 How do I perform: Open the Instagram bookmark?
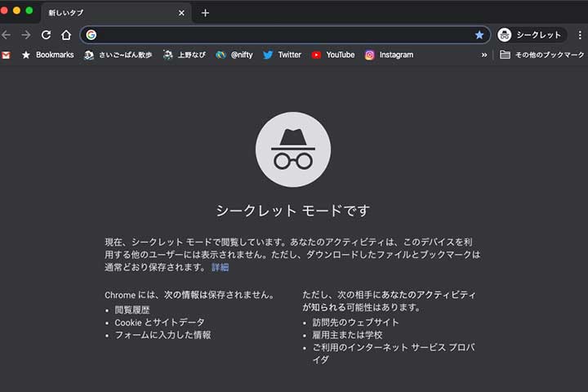389,55
